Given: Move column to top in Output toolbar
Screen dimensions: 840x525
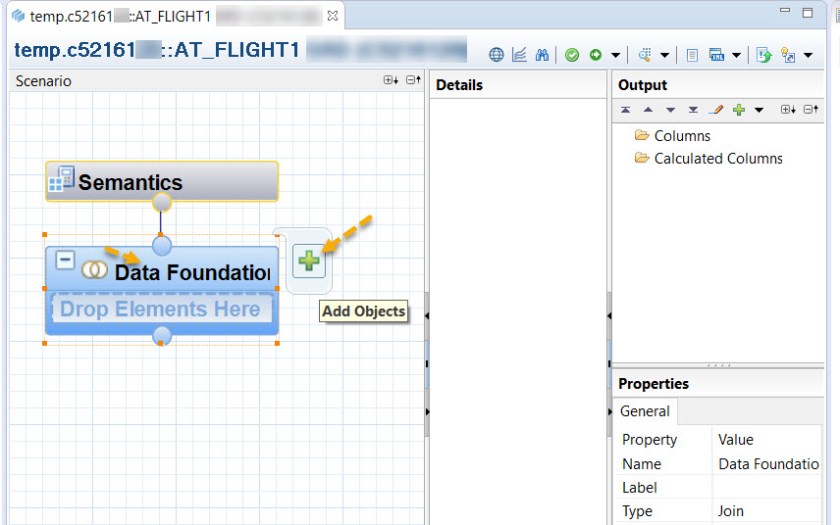Looking at the screenshot, I should [x=625, y=110].
